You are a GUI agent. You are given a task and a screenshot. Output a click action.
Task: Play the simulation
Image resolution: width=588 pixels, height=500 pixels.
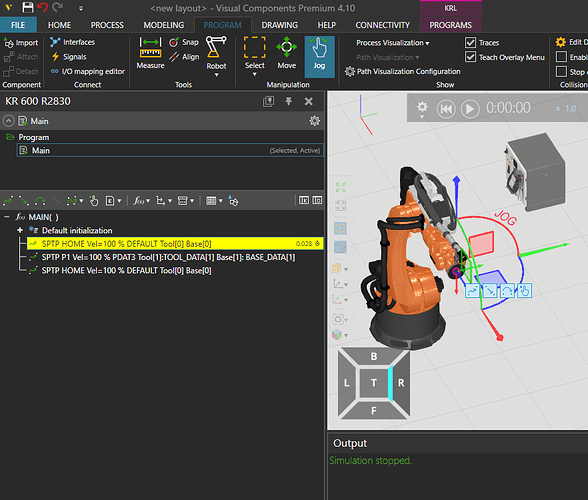470,109
